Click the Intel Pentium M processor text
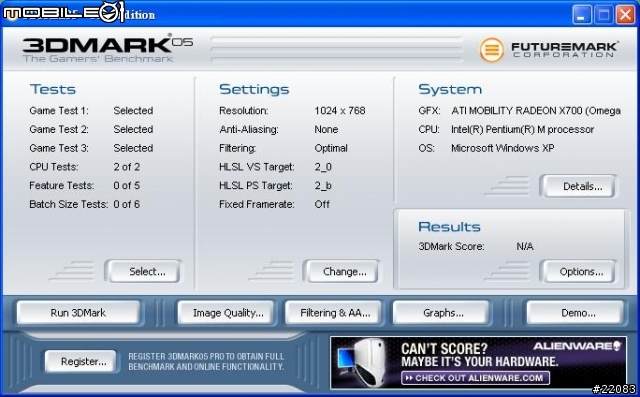The height and width of the screenshot is (397, 640). (522, 129)
